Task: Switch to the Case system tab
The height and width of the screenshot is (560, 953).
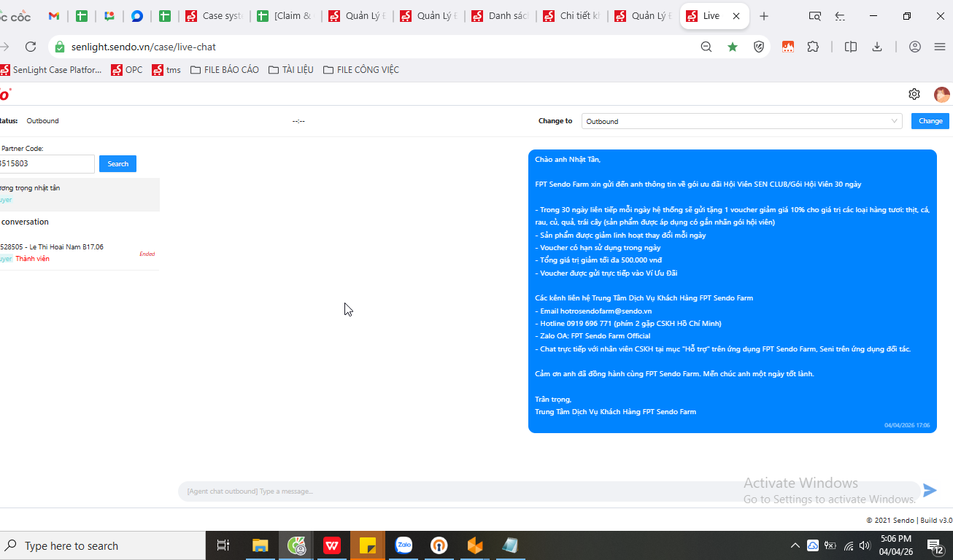Action: (215, 16)
